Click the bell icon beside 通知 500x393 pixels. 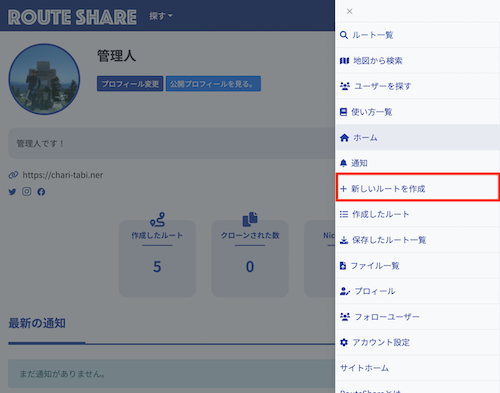[x=343, y=163]
